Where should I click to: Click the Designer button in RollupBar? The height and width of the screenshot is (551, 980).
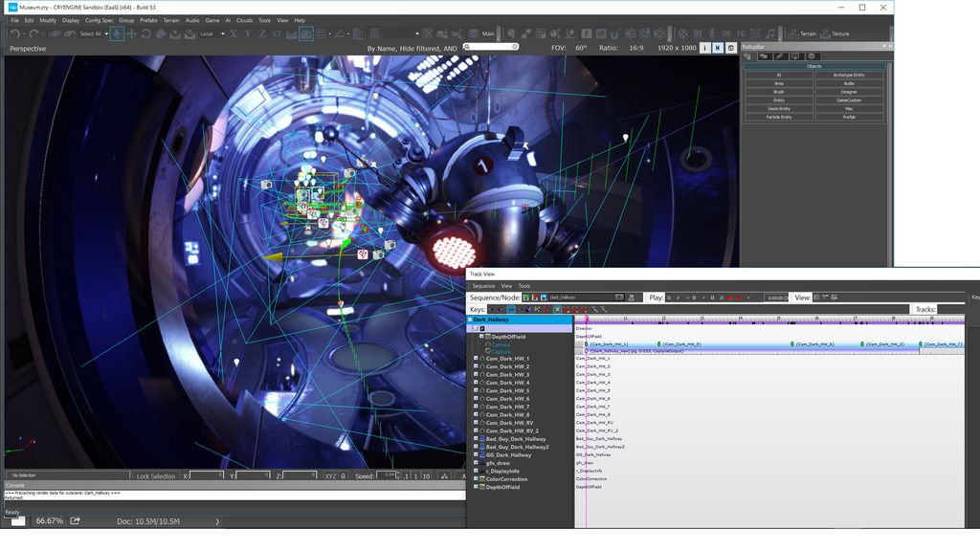pos(849,92)
